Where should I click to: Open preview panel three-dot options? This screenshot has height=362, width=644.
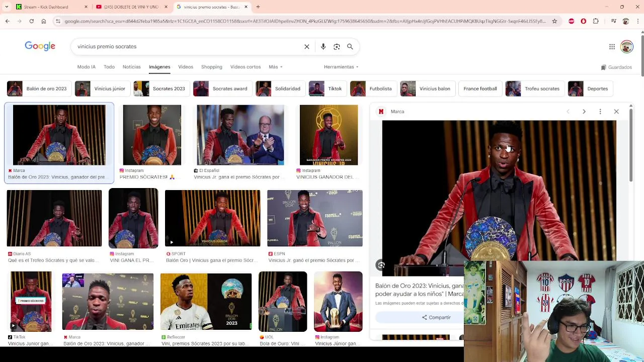pyautogui.click(x=600, y=112)
